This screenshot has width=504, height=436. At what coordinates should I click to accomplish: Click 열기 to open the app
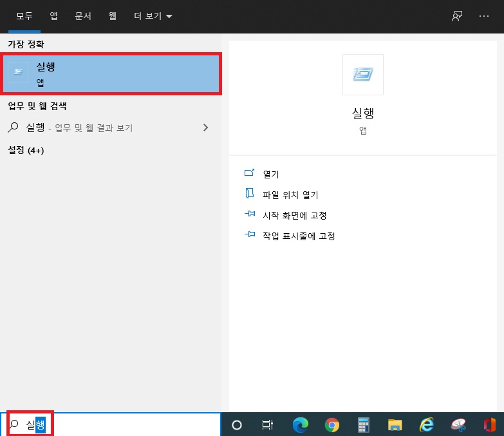click(x=271, y=174)
